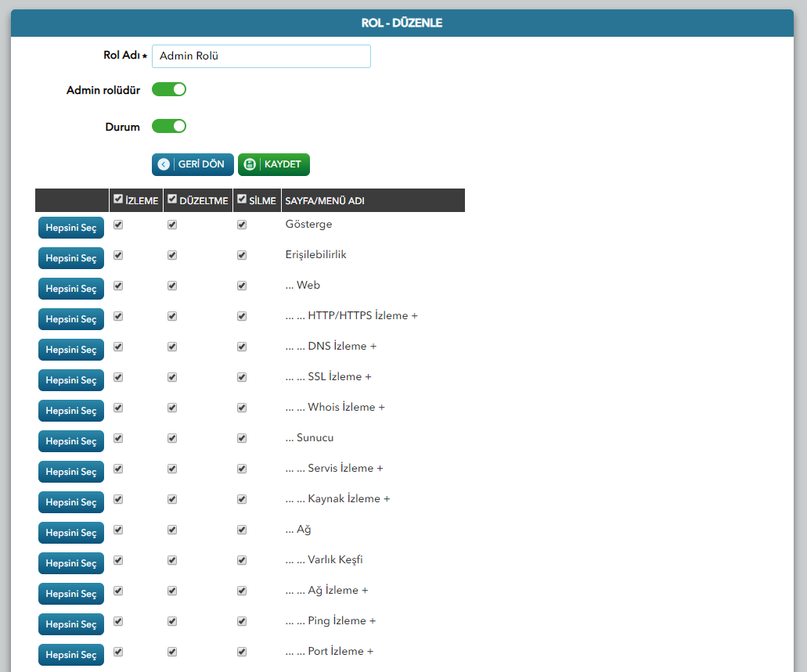Uncheck İzleme checkbox for Kaynak İzleme

(x=118, y=499)
